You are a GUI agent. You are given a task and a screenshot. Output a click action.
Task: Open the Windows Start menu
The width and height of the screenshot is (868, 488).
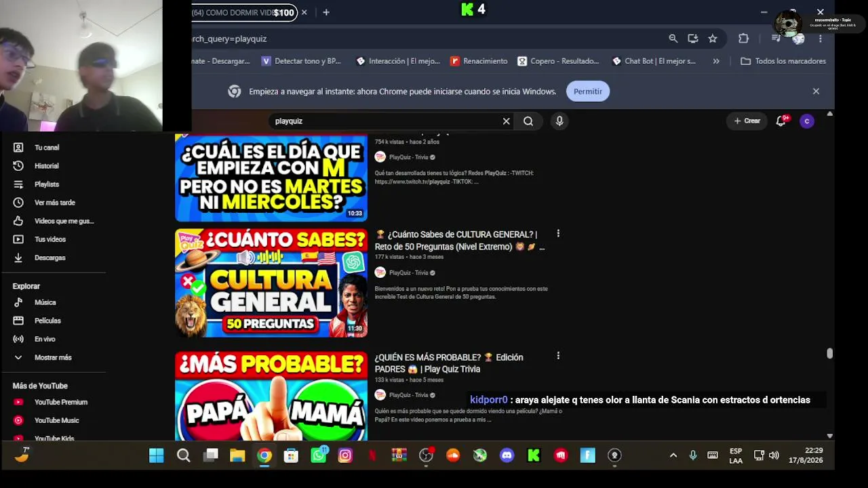coord(157,455)
